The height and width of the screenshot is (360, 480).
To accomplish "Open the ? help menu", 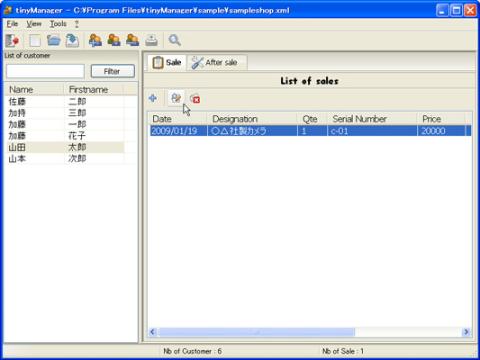I will click(x=77, y=24).
